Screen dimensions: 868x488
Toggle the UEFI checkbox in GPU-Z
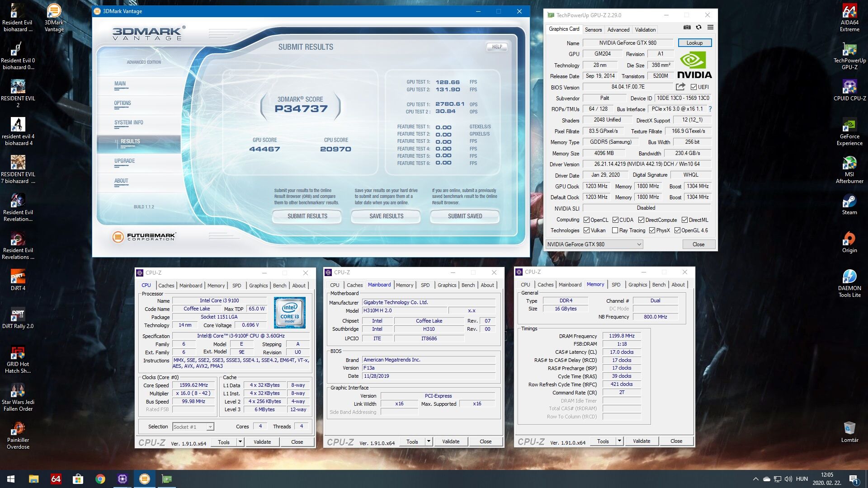point(693,87)
